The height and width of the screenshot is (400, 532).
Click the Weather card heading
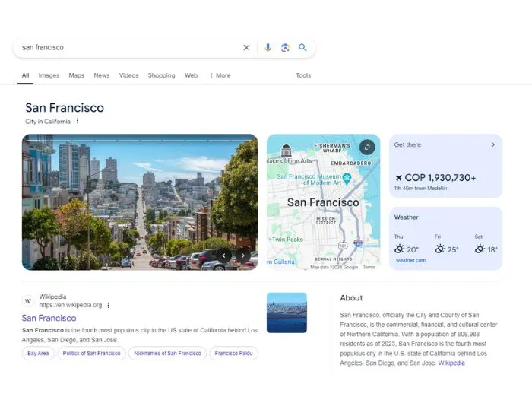point(406,217)
